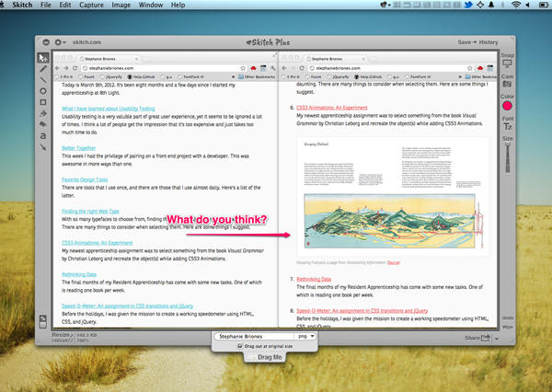Open red 'Rethinking Data' link in right window
The width and height of the screenshot is (552, 392).
click(x=314, y=279)
